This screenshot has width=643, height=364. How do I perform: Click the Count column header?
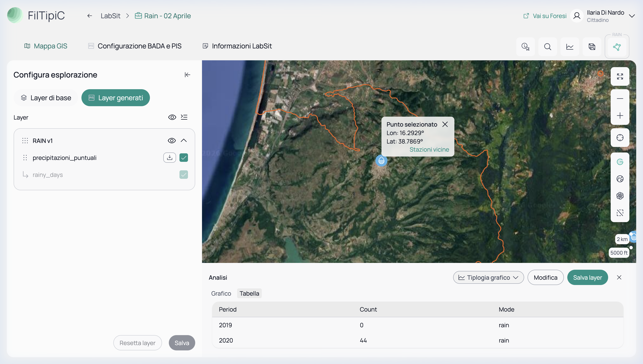[x=368, y=309]
